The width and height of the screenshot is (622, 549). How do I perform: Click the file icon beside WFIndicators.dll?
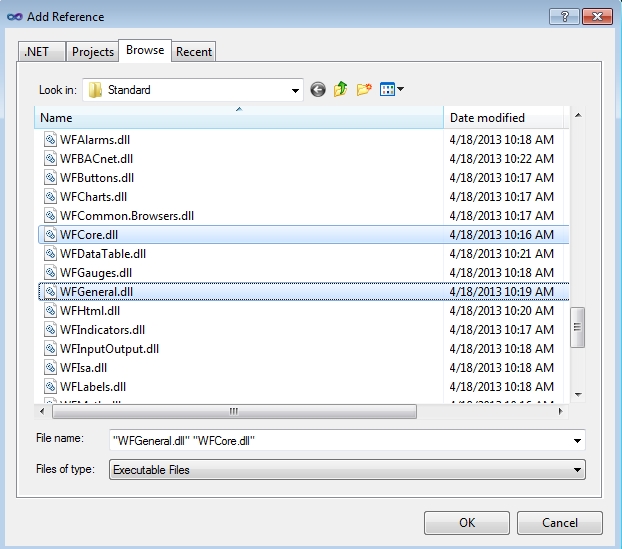coord(50,330)
